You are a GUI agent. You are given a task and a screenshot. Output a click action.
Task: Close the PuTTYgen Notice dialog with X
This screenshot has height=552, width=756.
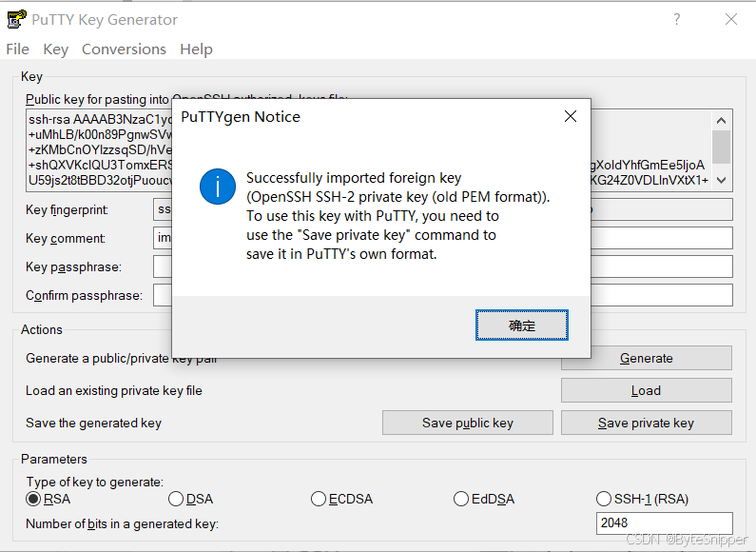pyautogui.click(x=571, y=116)
